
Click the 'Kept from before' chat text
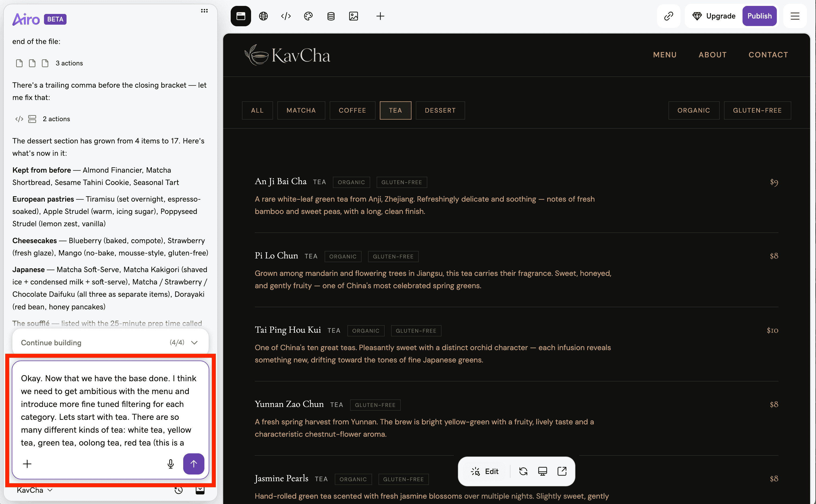(42, 170)
